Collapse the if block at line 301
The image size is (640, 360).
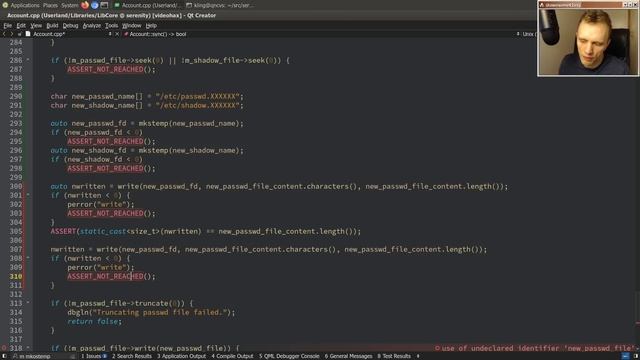pyautogui.click(x=28, y=195)
